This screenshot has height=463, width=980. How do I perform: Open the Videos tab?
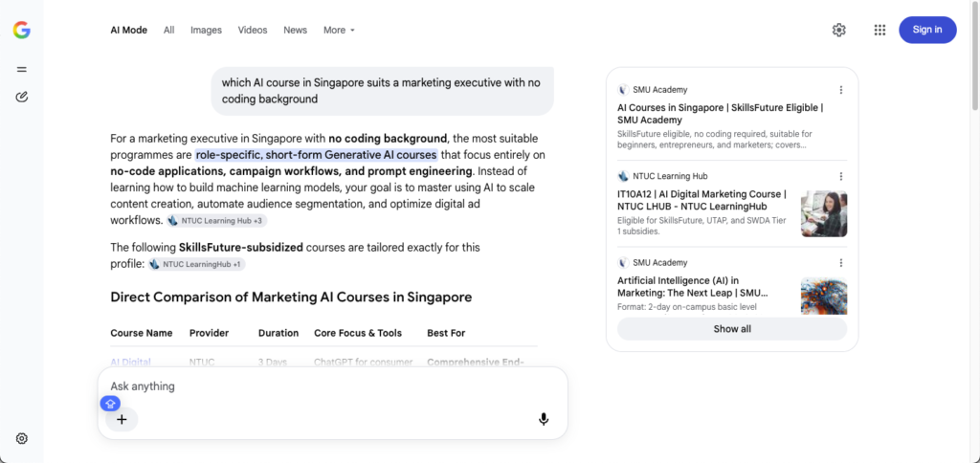[253, 30]
